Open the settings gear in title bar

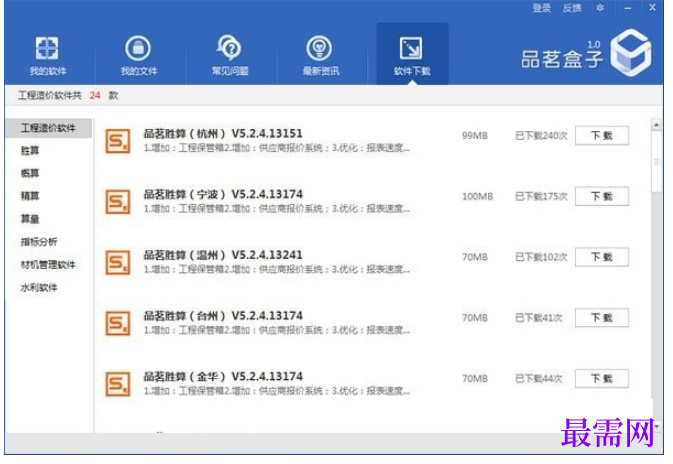[600, 8]
